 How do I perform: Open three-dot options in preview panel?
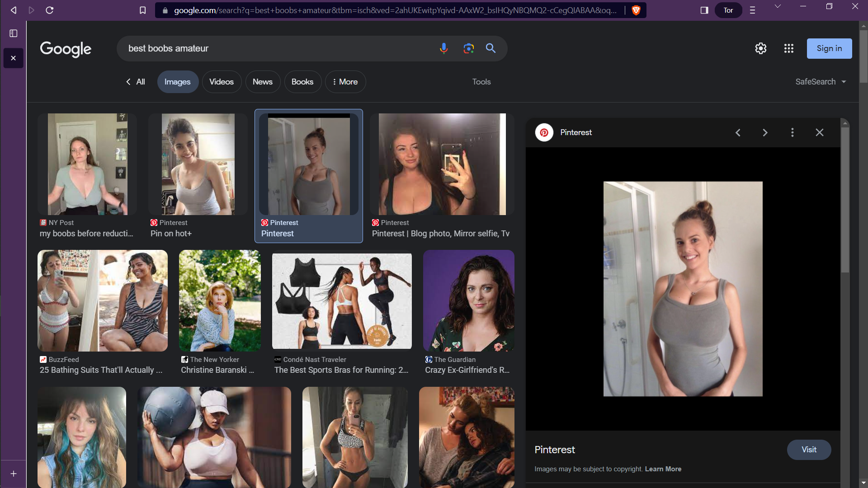[x=792, y=132]
